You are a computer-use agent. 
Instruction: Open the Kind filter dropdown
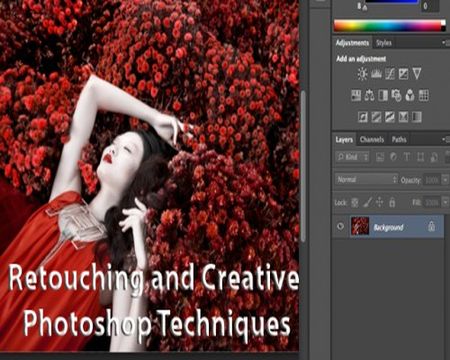pyautogui.click(x=353, y=157)
